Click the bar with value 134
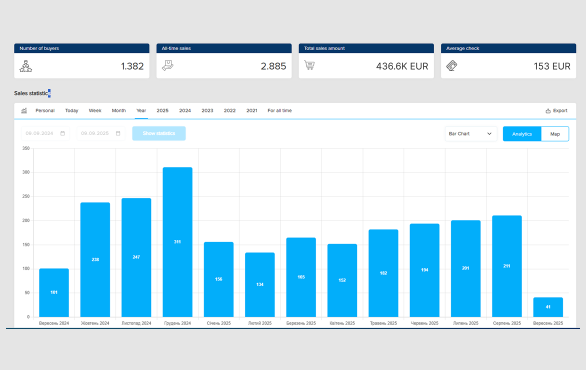Screen dimensions: 586x370 (260, 285)
